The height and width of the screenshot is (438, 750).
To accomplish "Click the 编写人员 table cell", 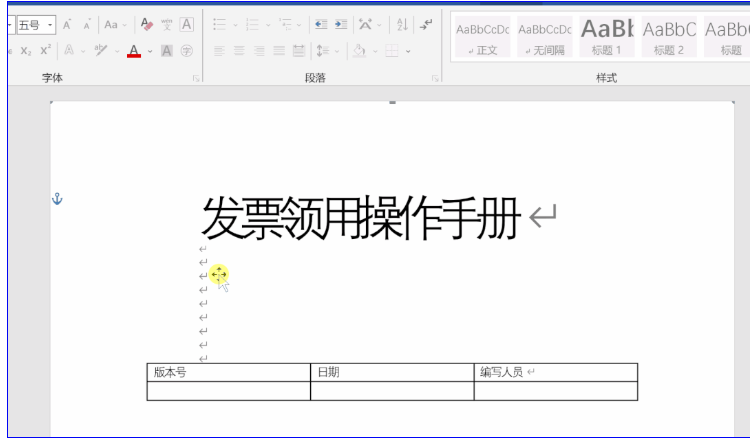I will [x=556, y=372].
